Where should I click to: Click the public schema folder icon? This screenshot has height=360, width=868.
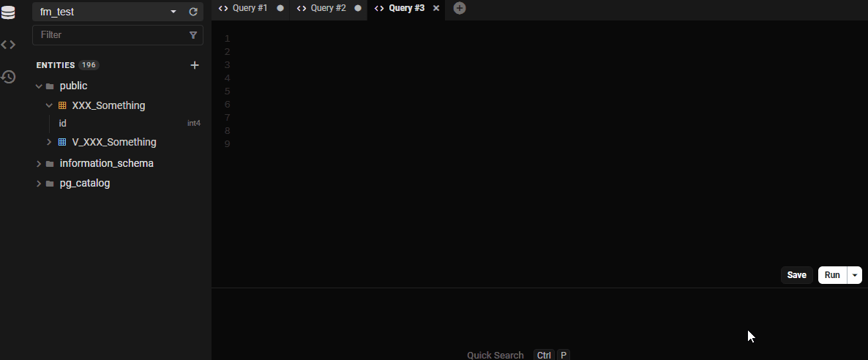tap(50, 86)
